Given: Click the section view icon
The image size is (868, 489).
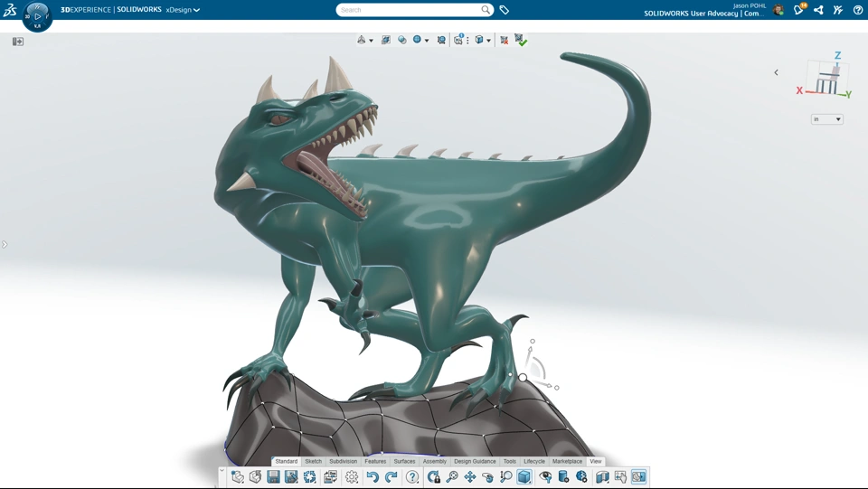Looking at the screenshot, I should pyautogui.click(x=602, y=477).
